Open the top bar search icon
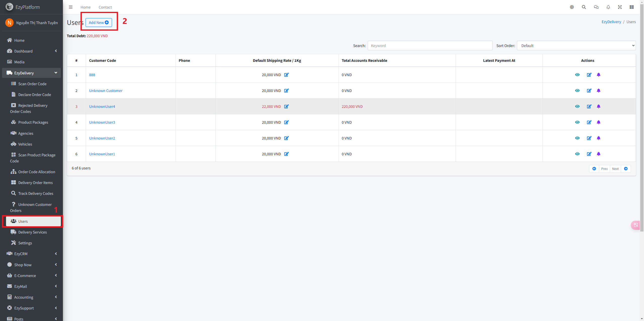The image size is (644, 321). 584,7
